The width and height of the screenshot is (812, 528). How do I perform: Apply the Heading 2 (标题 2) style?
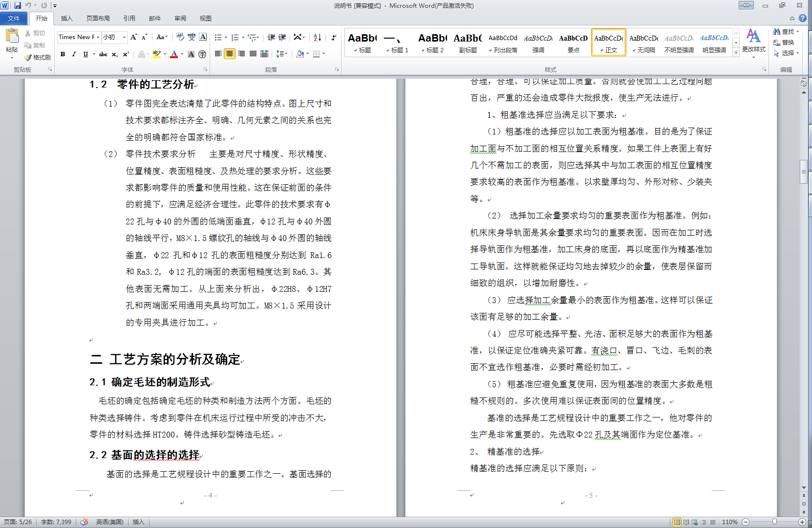coord(432,43)
